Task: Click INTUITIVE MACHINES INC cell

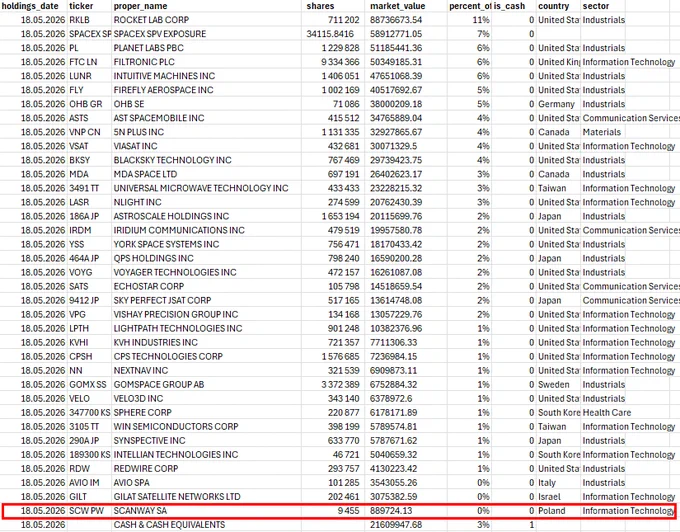Action: click(207, 76)
